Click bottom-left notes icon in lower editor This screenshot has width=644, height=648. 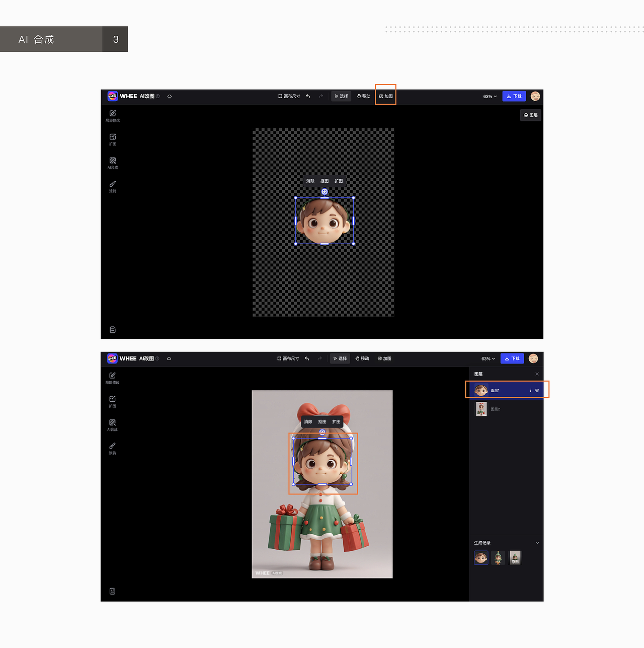click(112, 591)
